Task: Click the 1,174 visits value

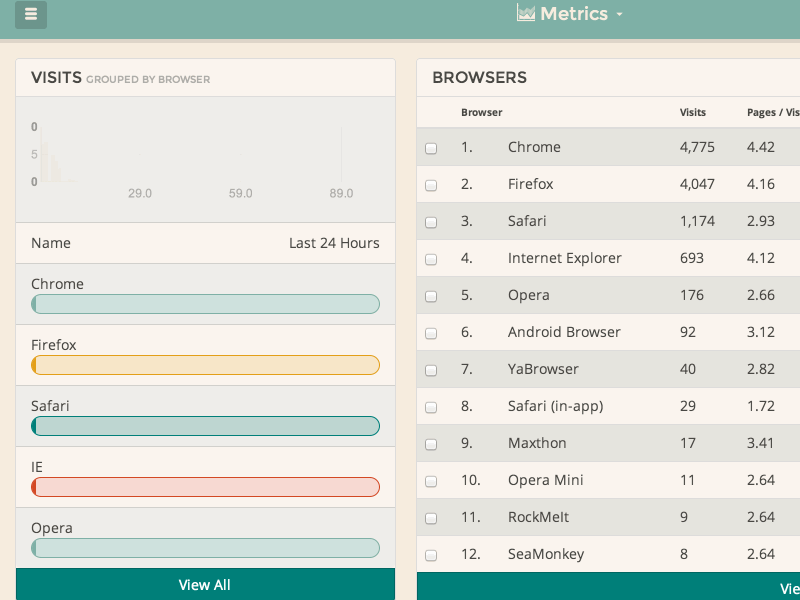Action: point(697,221)
